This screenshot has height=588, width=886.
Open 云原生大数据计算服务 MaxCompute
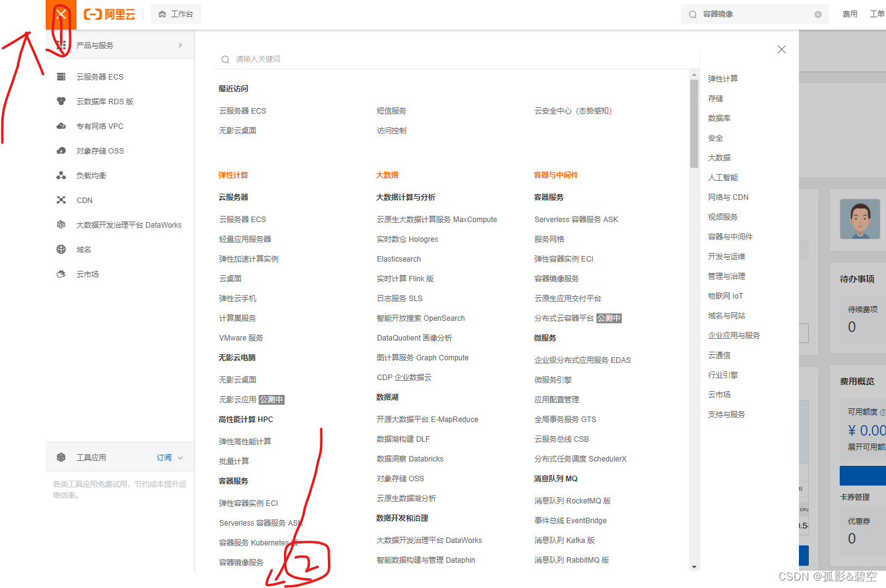(x=437, y=220)
